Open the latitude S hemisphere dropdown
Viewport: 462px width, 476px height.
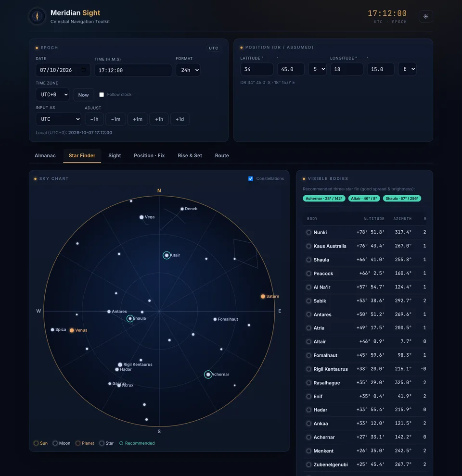pos(317,69)
